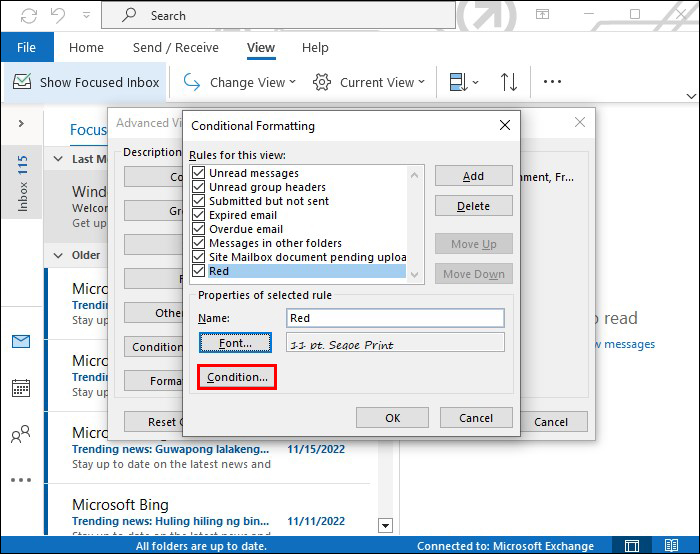700x554 pixels.
Task: Open the Help ribbon tab
Action: tap(315, 47)
